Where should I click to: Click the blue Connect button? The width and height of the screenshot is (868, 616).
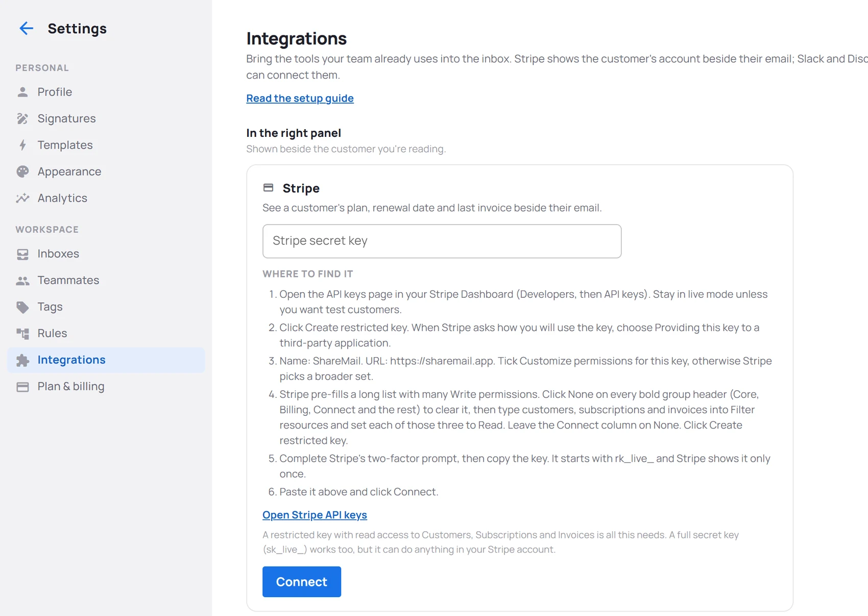coord(302,582)
